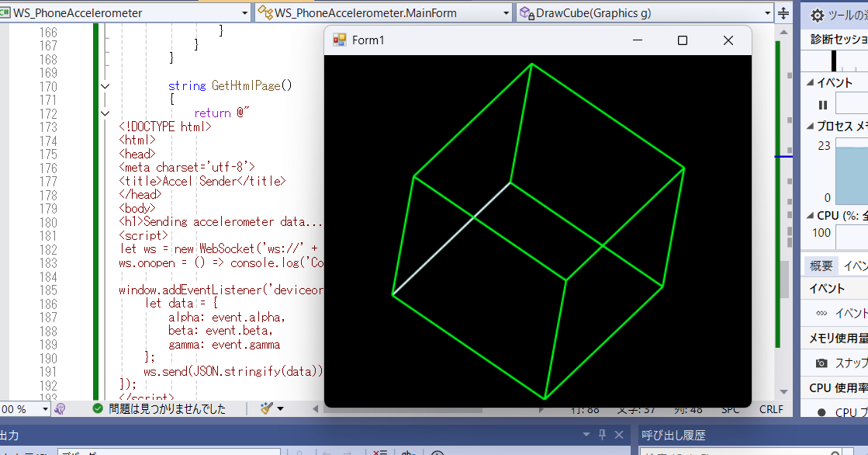
Task: Pause the events track in diagnostics
Action: (x=822, y=105)
